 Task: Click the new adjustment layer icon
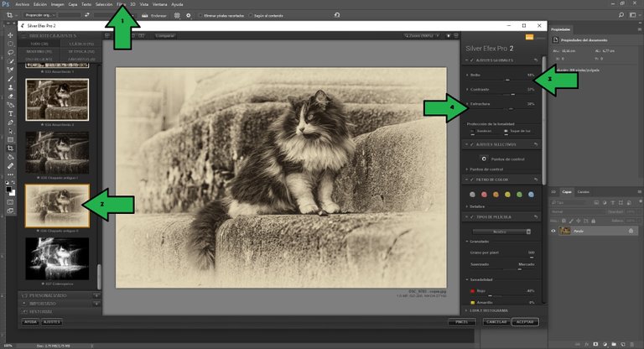coord(605,344)
